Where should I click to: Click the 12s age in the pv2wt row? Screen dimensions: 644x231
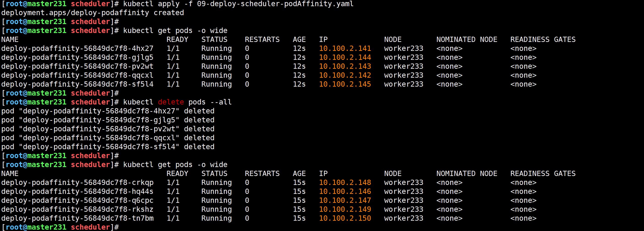click(299, 66)
